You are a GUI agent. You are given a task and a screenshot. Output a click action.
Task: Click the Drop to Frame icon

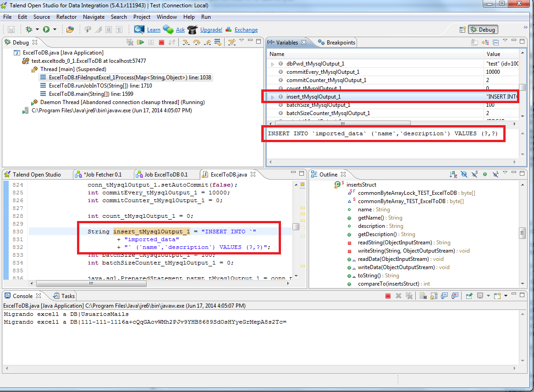pos(218,42)
